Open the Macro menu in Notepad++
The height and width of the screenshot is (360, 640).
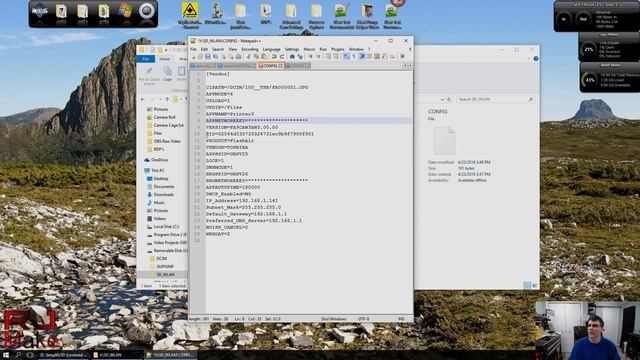[x=309, y=49]
